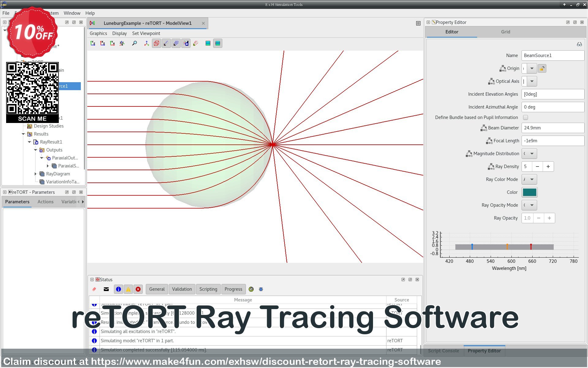Image resolution: width=588 pixels, height=368 pixels.
Task: Click the Focal Length input field
Action: (553, 140)
